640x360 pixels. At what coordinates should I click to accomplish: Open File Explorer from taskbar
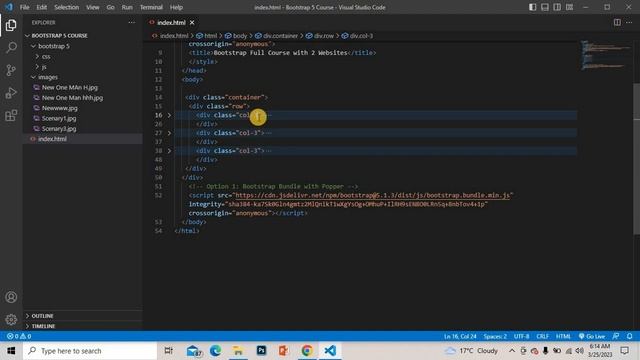click(238, 351)
